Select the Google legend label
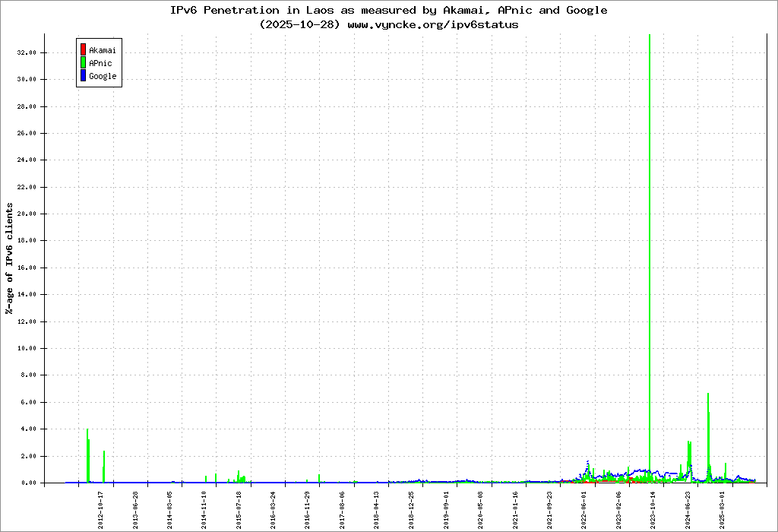The image size is (778, 532). 103,76
